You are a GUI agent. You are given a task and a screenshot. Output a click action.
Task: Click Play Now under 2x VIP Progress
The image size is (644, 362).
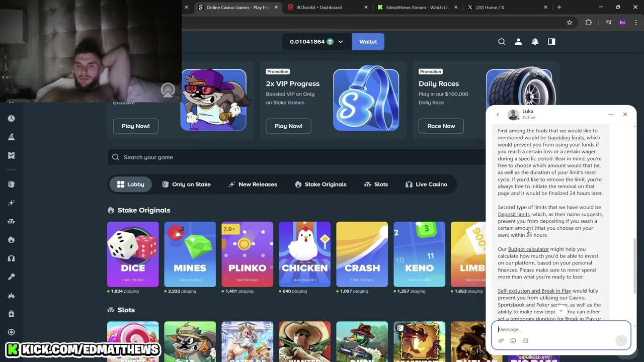click(288, 126)
